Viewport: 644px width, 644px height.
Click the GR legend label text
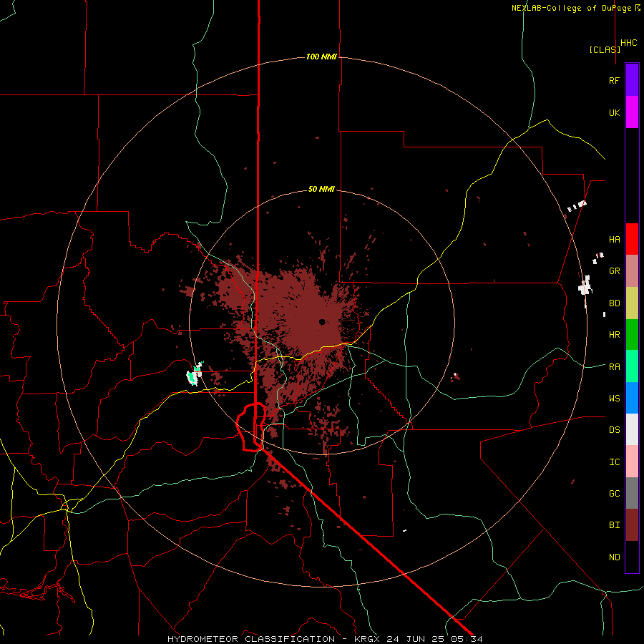tap(614, 271)
